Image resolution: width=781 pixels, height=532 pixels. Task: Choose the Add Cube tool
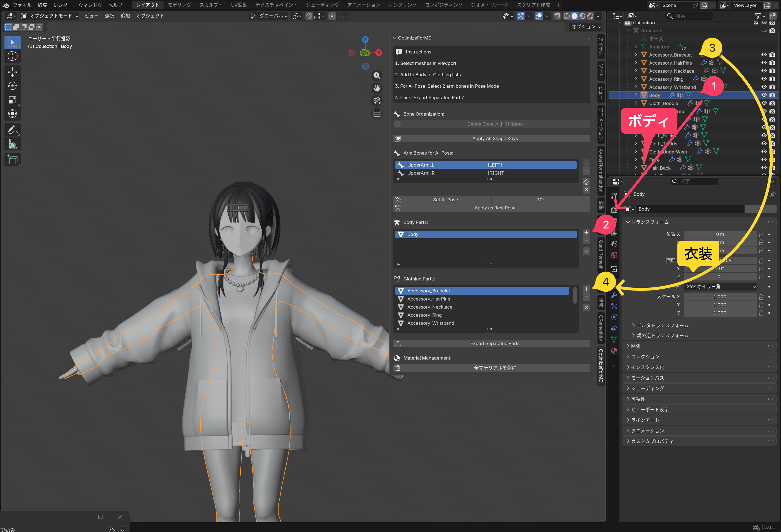click(x=13, y=160)
